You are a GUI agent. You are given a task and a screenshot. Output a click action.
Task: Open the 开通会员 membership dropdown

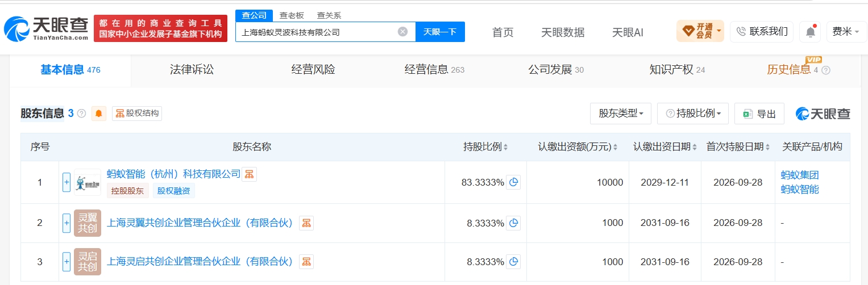tap(700, 31)
